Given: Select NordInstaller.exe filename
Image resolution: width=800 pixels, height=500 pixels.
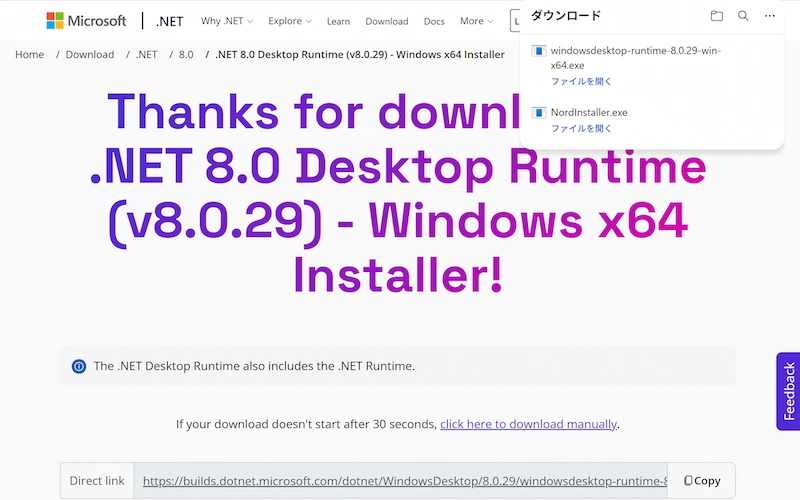Looking at the screenshot, I should click(x=589, y=112).
